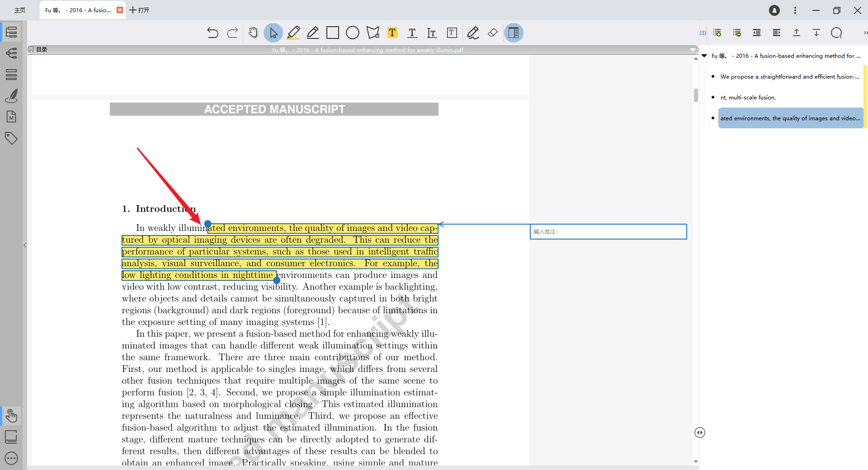This screenshot has width=868, height=470.
Task: Activate the yellow text highlight tool
Action: tap(392, 33)
